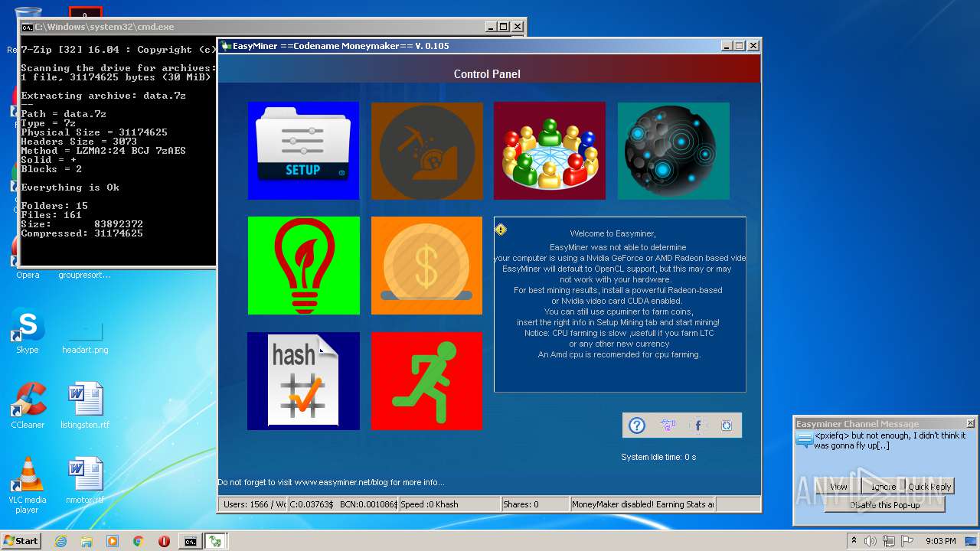The width and height of the screenshot is (980, 551).
Task: Open the people network community tile
Action: click(x=550, y=151)
